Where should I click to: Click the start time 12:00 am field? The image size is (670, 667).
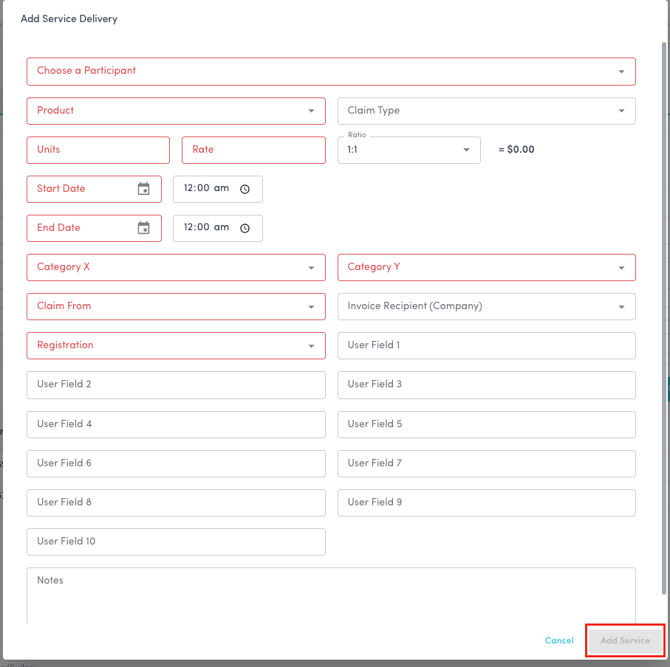(x=217, y=189)
